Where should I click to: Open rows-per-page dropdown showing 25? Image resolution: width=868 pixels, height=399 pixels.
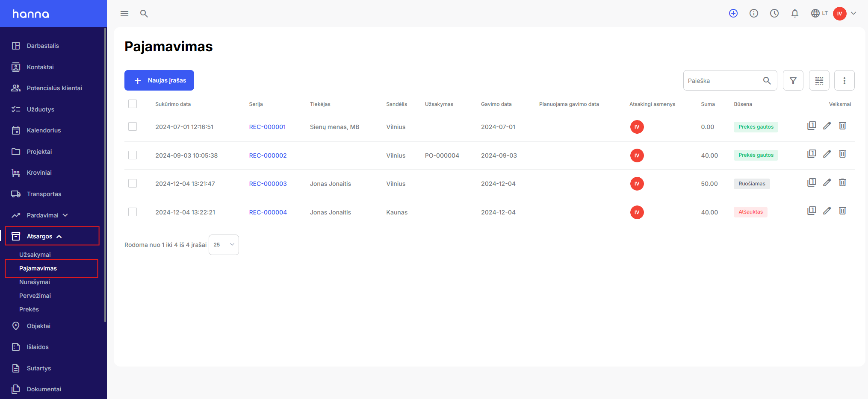click(224, 245)
